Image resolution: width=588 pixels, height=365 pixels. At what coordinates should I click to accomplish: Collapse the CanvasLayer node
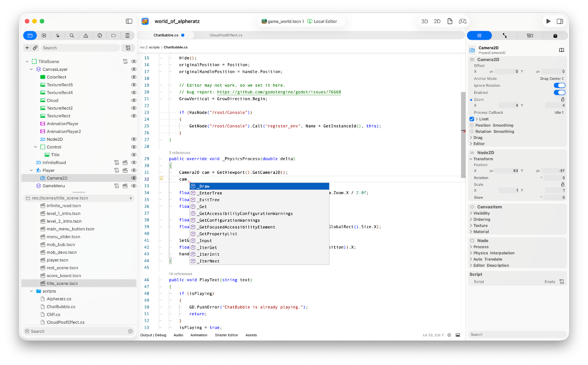pos(31,69)
